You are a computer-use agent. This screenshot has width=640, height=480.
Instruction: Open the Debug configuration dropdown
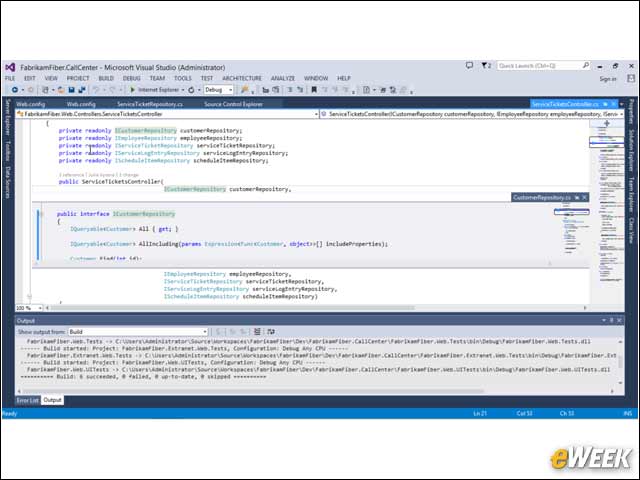coord(219,90)
